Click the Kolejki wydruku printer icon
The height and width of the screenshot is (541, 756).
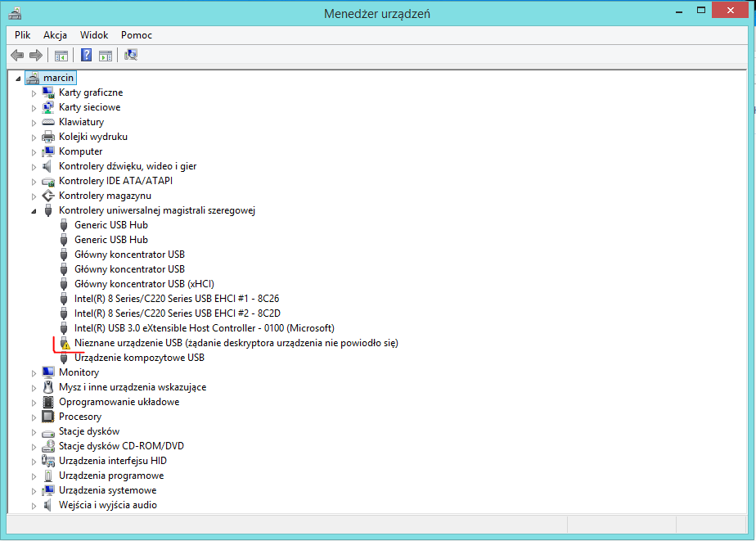click(48, 137)
